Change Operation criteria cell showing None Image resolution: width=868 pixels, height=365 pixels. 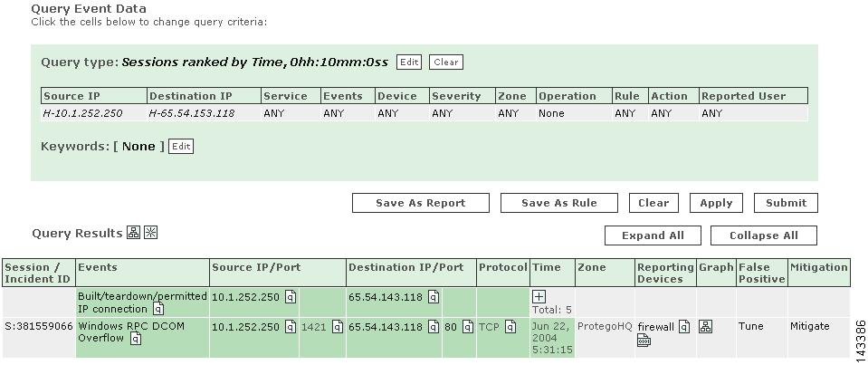click(575, 113)
